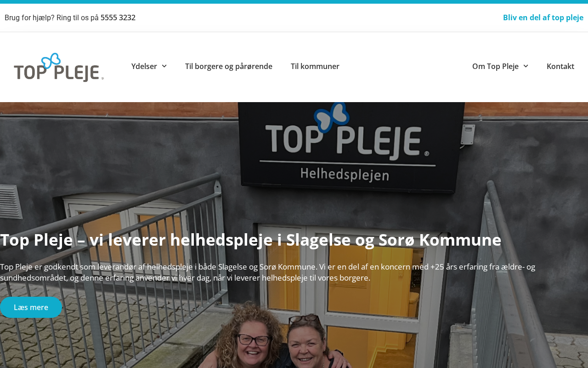The image size is (588, 368).
Task: Click the phone number 5555 3232
Action: tap(118, 17)
